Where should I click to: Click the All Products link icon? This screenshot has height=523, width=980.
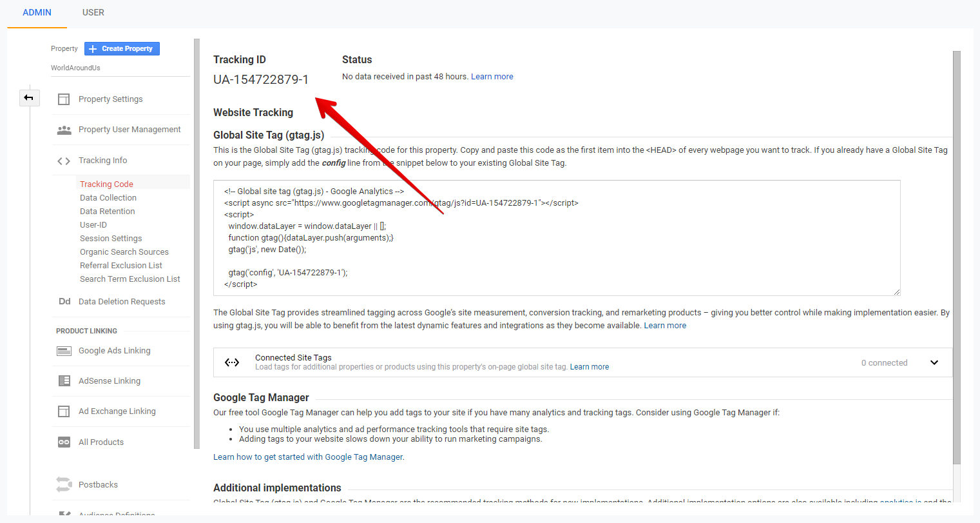[64, 442]
